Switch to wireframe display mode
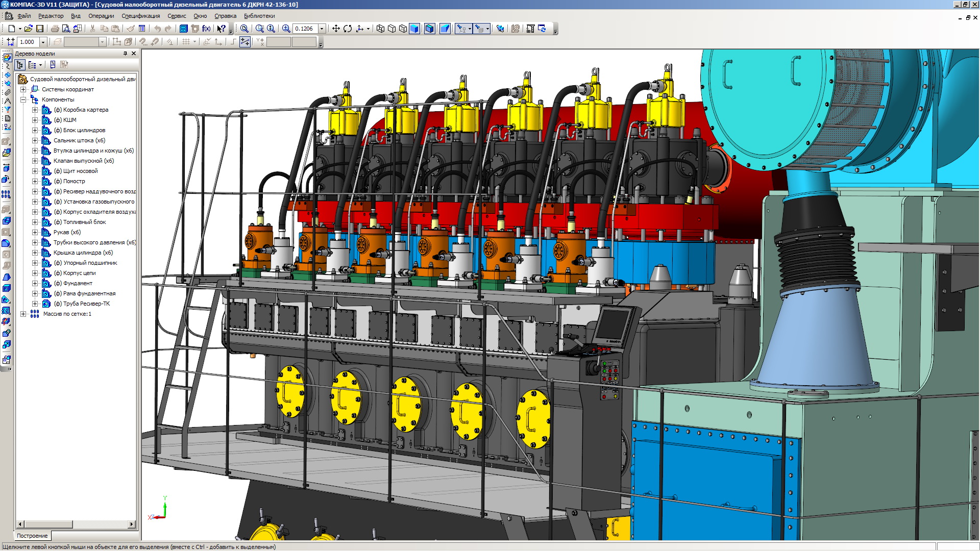Viewport: 980px width, 551px height. pyautogui.click(x=380, y=29)
